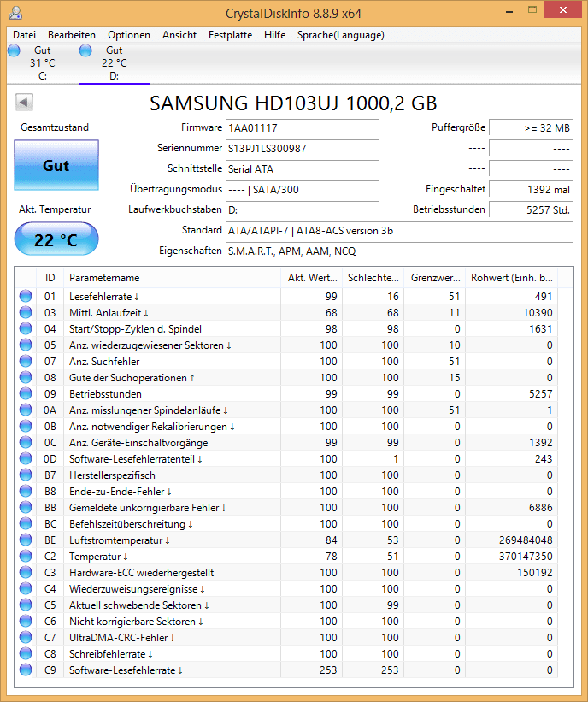
Task: Open the Festplatte menu
Action: 230,35
